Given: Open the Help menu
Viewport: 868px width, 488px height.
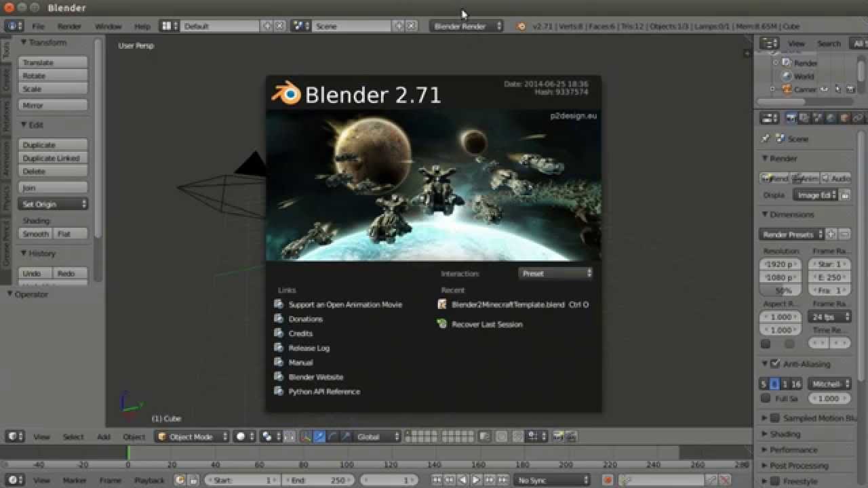Looking at the screenshot, I should pos(142,26).
